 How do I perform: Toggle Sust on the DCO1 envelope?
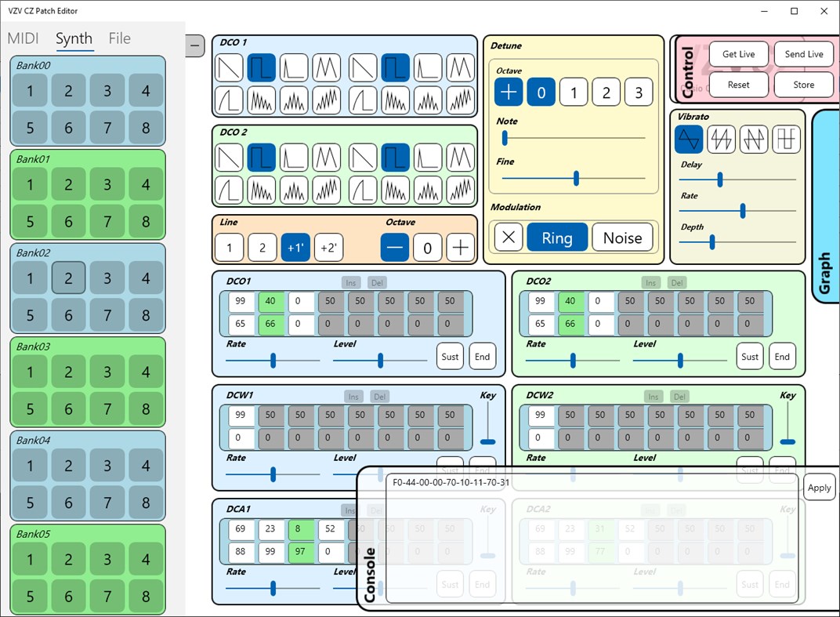449,356
